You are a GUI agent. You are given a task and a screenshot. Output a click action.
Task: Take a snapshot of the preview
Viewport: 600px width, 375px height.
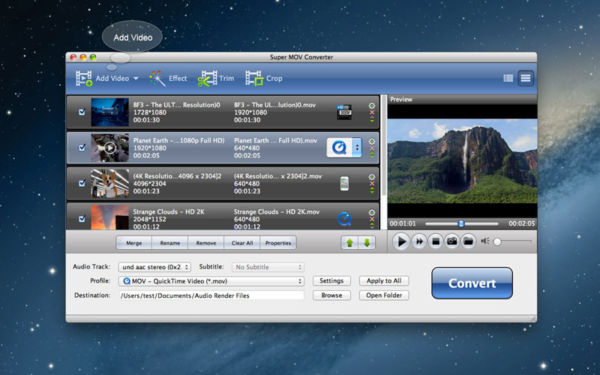(452, 241)
